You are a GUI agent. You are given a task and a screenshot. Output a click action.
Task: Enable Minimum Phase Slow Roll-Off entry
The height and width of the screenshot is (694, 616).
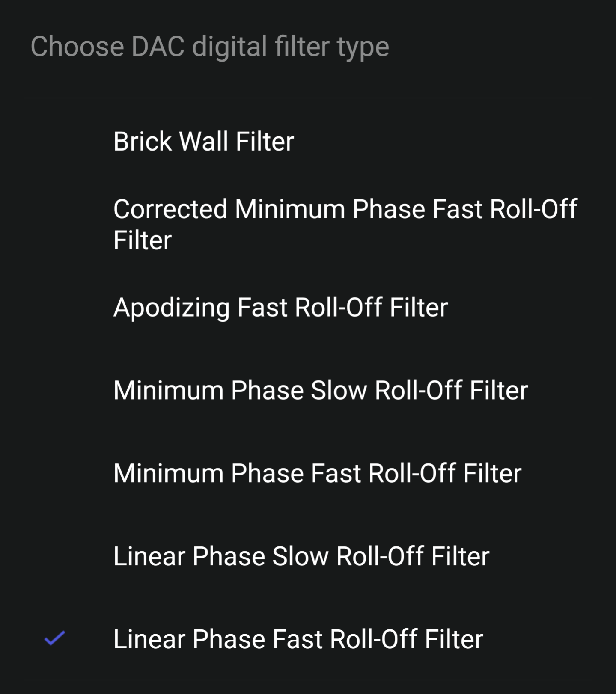(320, 390)
